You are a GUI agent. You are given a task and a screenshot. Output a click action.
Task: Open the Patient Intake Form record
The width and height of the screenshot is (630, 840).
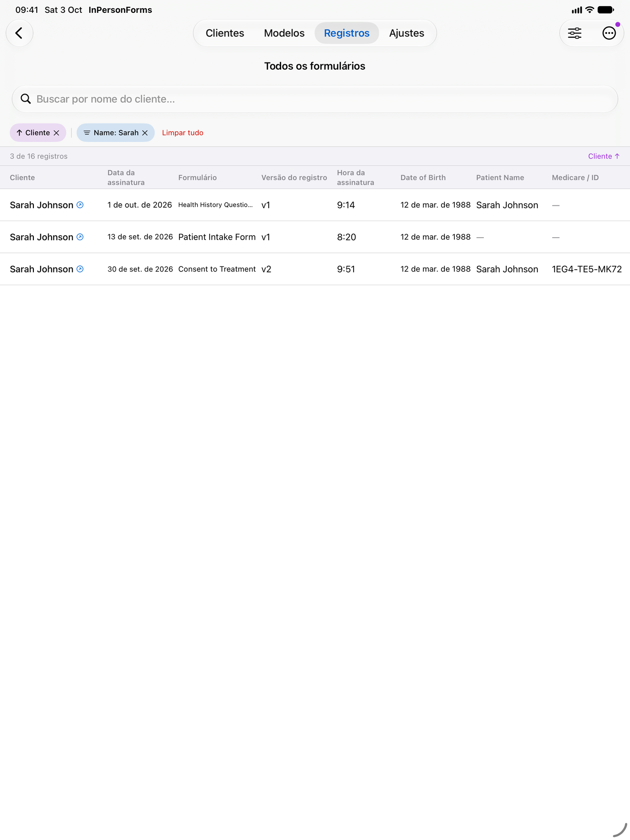(x=217, y=237)
